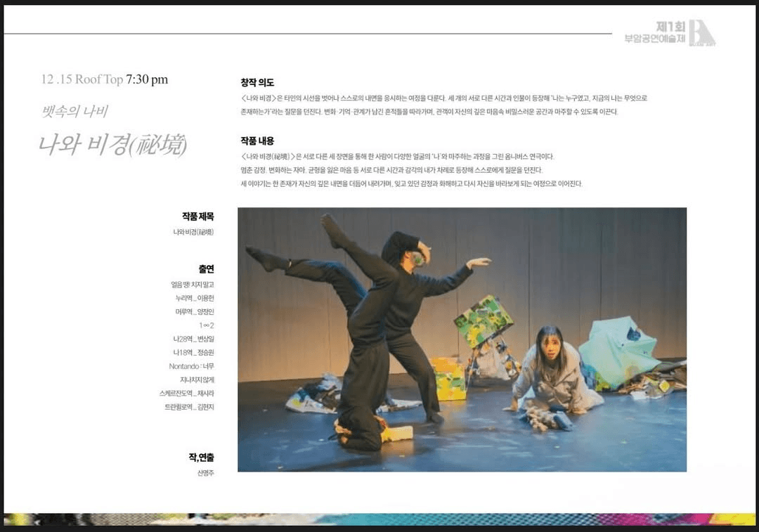Click the green patterned box prop in photo
The height and width of the screenshot is (532, 759).
click(x=483, y=322)
